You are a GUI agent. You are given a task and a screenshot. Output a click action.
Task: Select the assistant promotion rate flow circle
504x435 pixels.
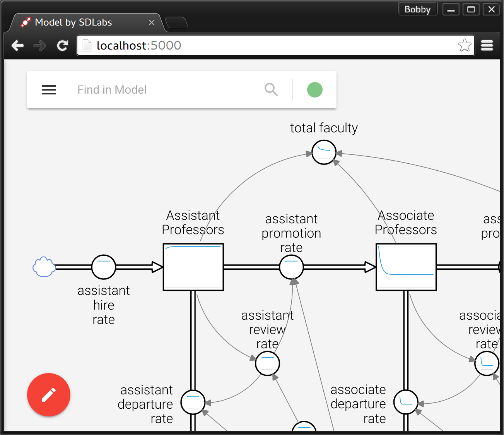291,267
